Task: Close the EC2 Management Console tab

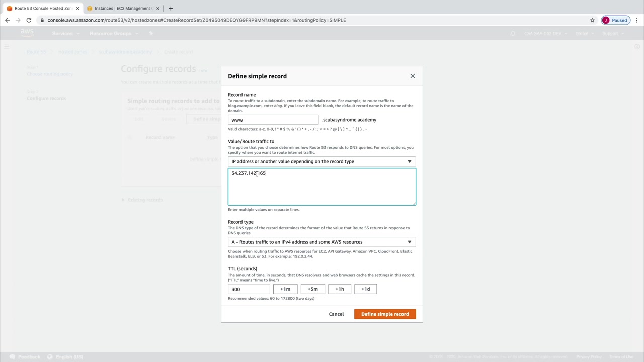Action: 158,8
